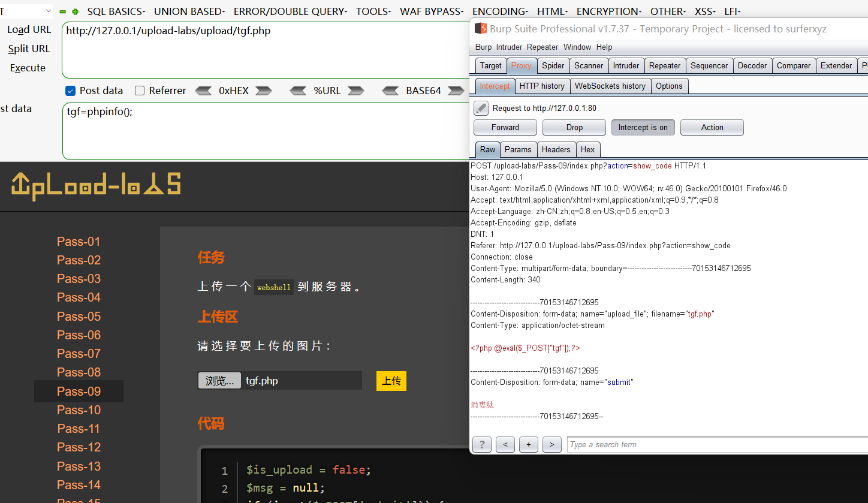Switch to the Target tab
Image resolution: width=868 pixels, height=503 pixels.
490,66
